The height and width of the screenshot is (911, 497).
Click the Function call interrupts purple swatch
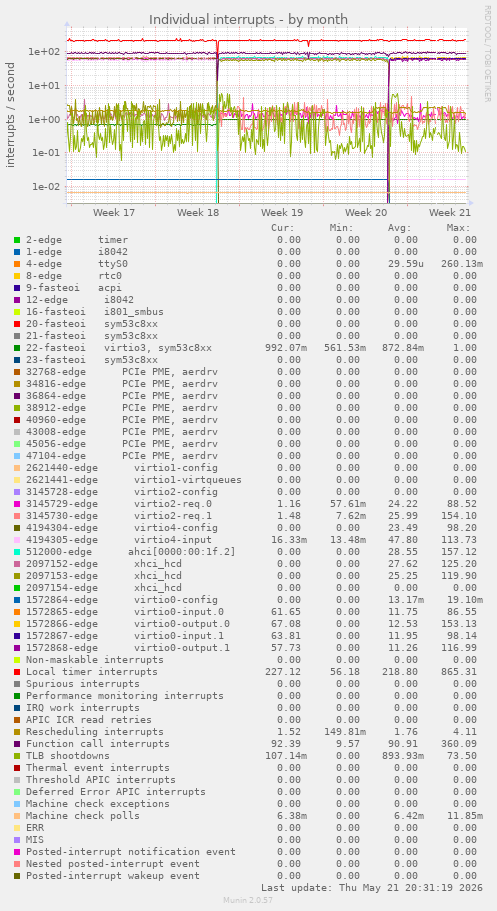pos(17,744)
